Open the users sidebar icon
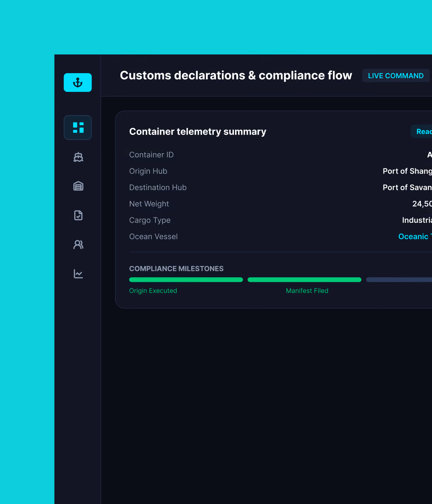The height and width of the screenshot is (504, 432). [x=78, y=244]
